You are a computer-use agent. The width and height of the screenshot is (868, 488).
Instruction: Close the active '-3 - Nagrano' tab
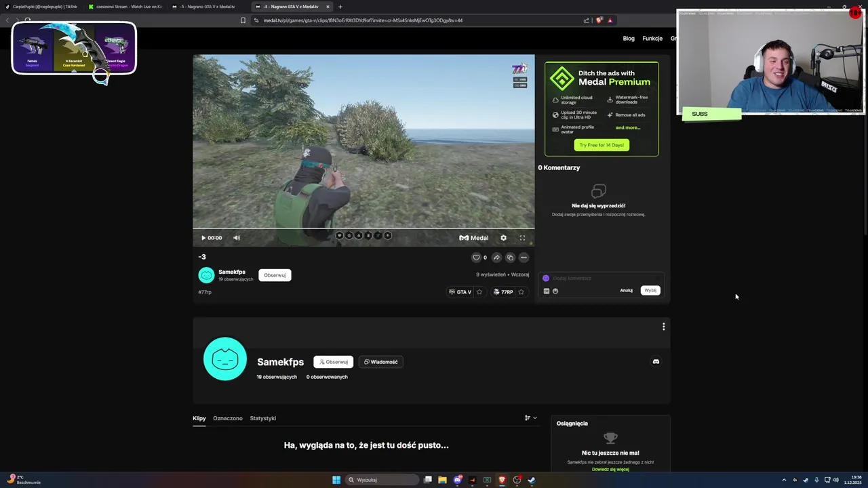pos(328,7)
